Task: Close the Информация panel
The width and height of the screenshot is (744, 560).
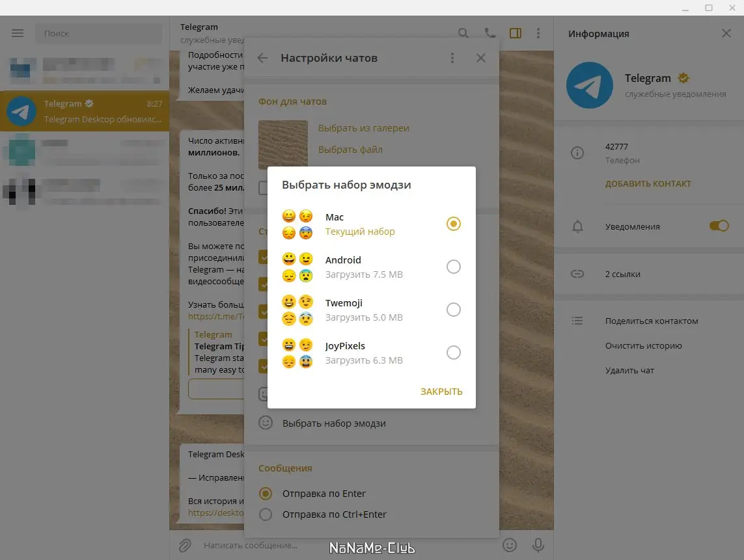Action: pos(726,33)
